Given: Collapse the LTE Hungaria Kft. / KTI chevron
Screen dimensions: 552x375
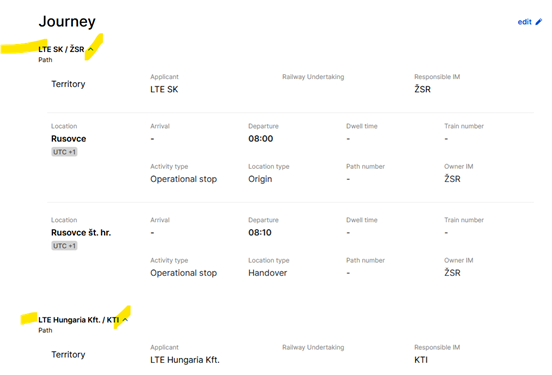Looking at the screenshot, I should [126, 320].
